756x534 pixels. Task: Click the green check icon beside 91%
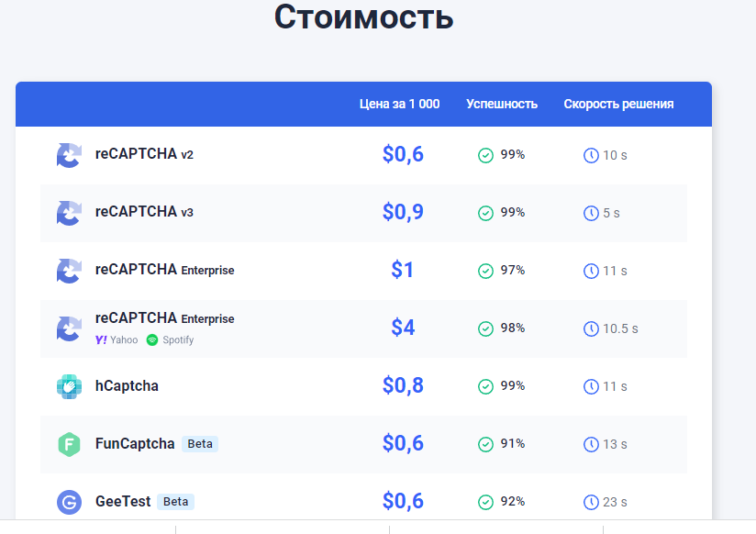pos(485,444)
